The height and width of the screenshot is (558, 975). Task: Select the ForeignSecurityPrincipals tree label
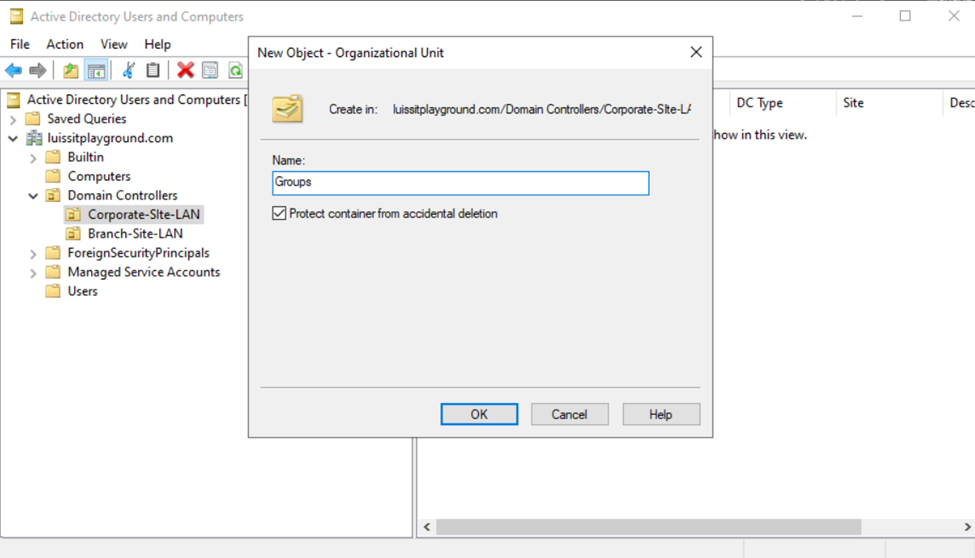click(138, 253)
